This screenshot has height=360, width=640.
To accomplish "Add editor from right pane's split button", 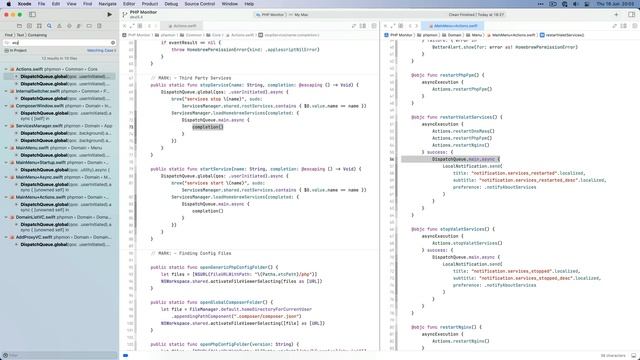I will pos(635,26).
